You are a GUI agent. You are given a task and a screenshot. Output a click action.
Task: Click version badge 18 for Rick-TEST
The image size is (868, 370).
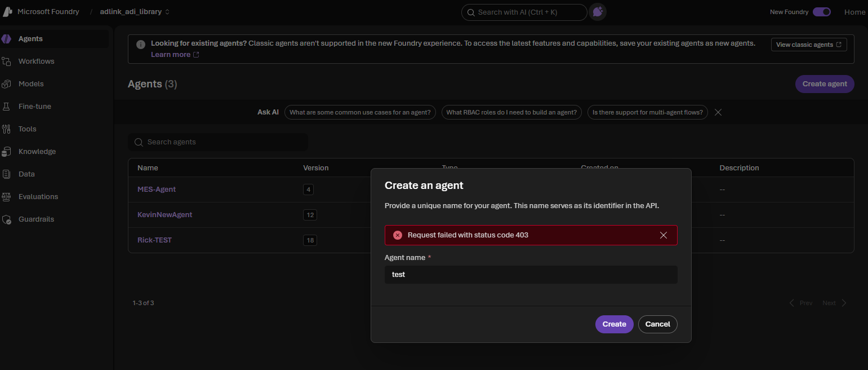(x=310, y=240)
